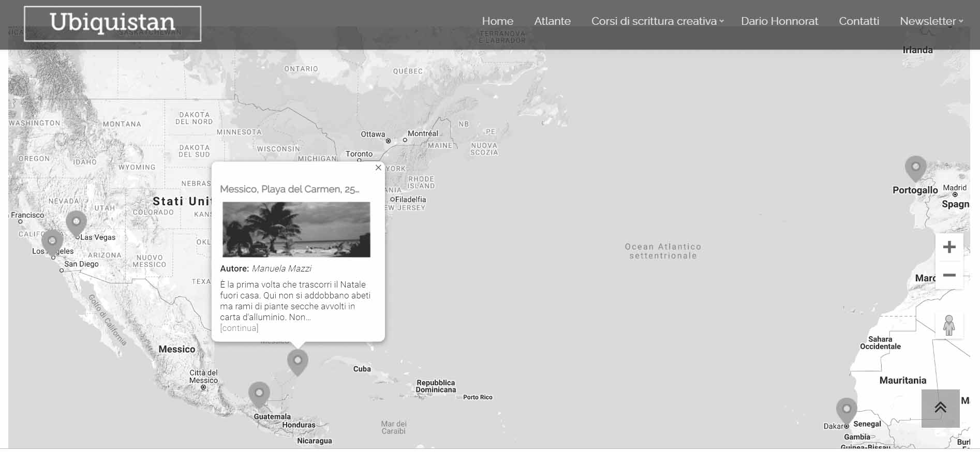
Task: Go to the Atlante page
Action: (552, 21)
